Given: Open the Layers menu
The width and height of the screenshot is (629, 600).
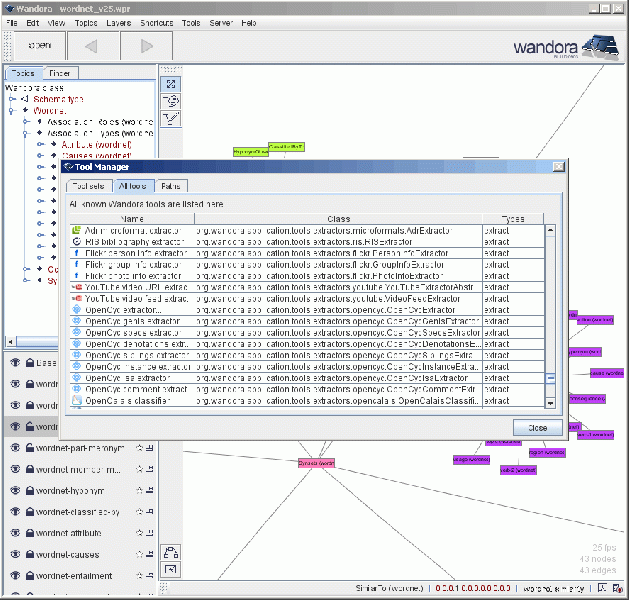Looking at the screenshot, I should tap(118, 22).
